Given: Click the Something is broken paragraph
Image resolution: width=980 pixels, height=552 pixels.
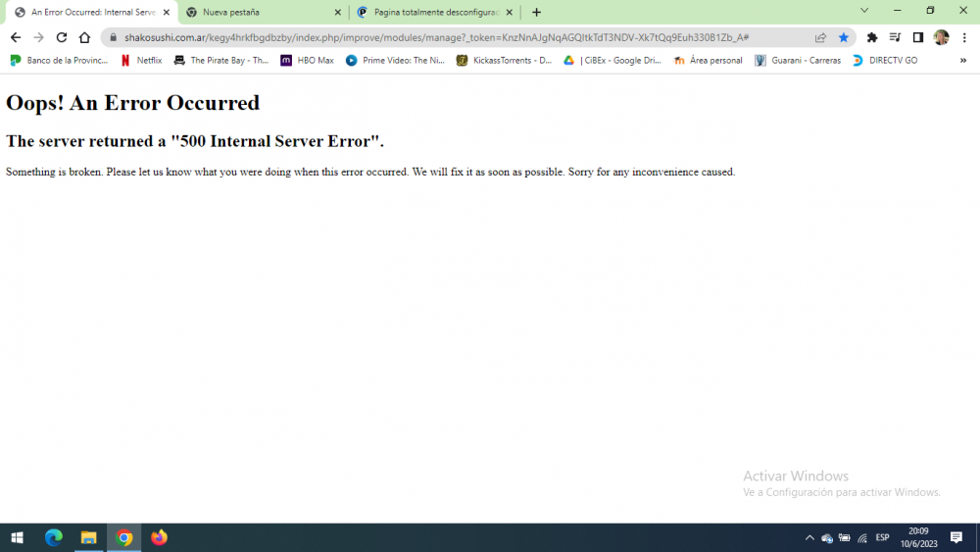Looking at the screenshot, I should pos(370,172).
